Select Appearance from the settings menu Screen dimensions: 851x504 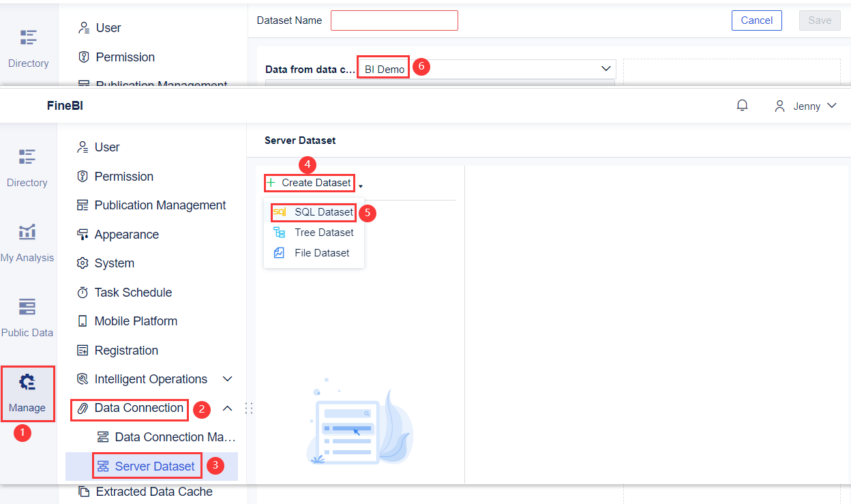point(129,234)
